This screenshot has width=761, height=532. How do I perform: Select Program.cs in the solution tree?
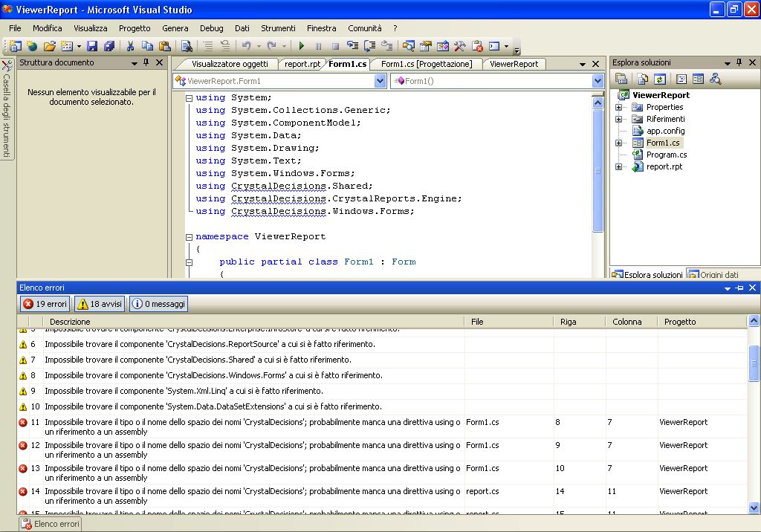[x=667, y=155]
